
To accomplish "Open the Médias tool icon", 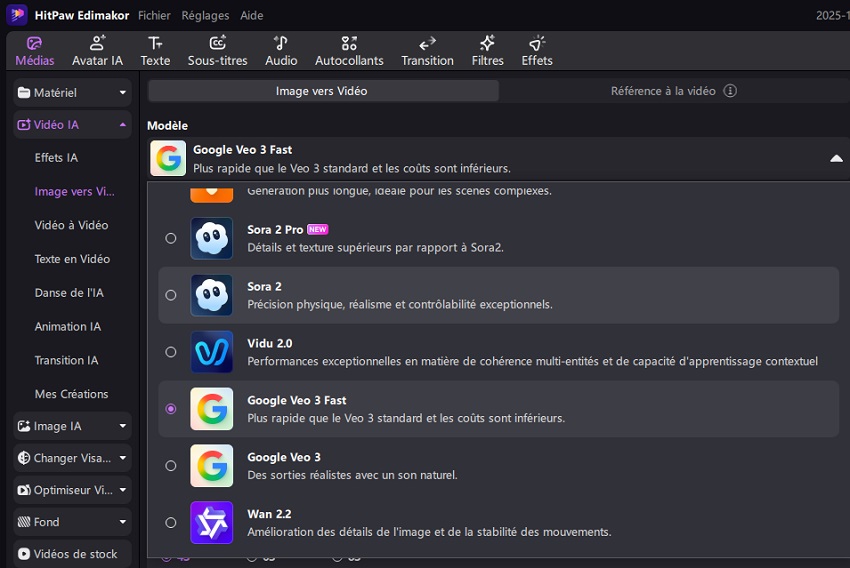I will click(34, 43).
